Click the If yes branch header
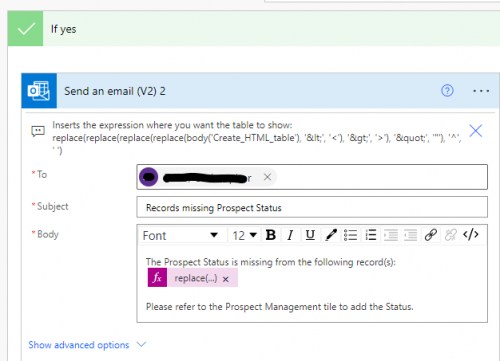500x361 pixels. point(254,29)
